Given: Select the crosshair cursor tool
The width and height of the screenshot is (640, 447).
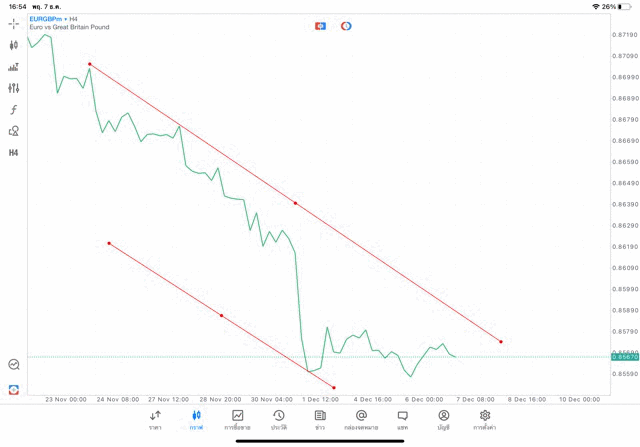Looking at the screenshot, I should click(14, 23).
